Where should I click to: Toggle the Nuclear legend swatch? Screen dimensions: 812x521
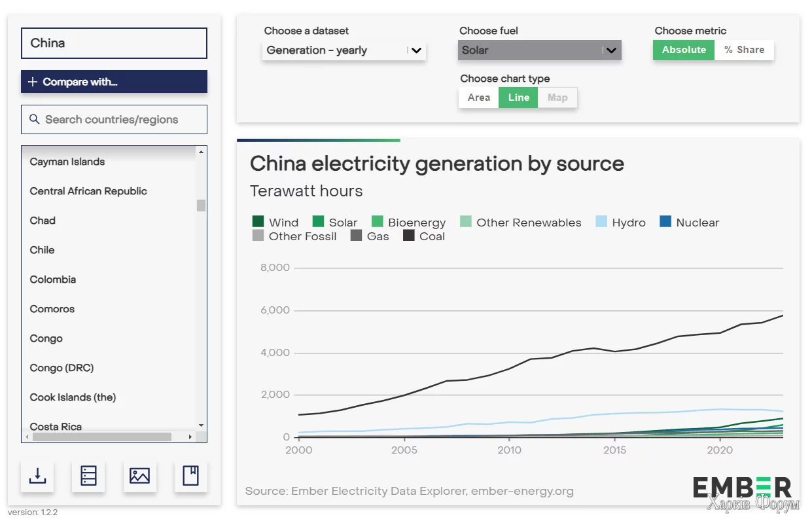coord(665,222)
